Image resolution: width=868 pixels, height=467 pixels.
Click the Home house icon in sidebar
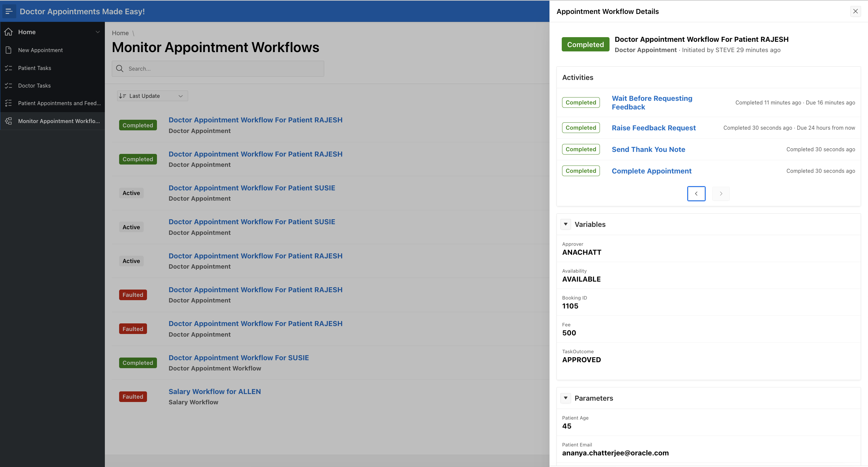[9, 32]
